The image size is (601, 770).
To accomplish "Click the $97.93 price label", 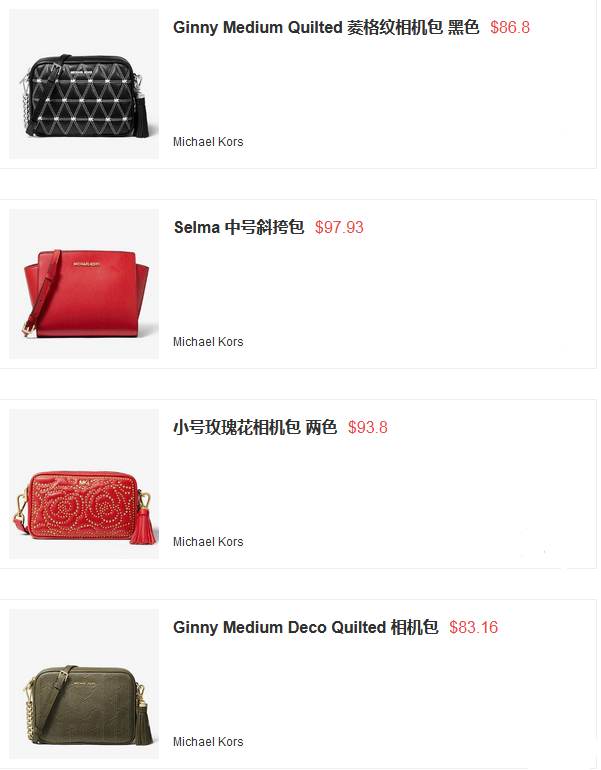I will coord(339,227).
